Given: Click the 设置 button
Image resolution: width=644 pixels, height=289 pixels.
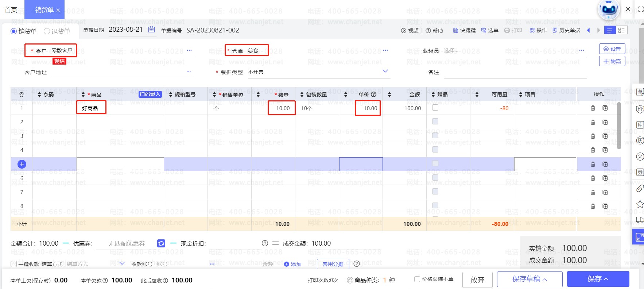Looking at the screenshot, I should pyautogui.click(x=612, y=49).
